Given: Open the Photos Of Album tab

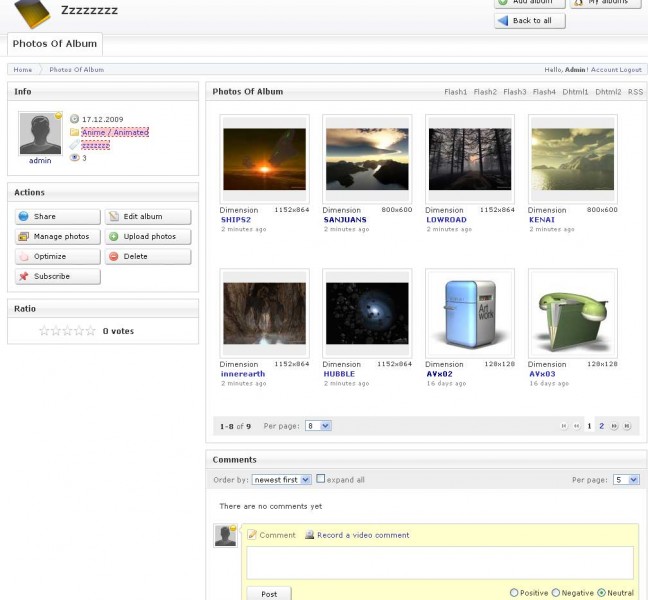Looking at the screenshot, I should (55, 44).
